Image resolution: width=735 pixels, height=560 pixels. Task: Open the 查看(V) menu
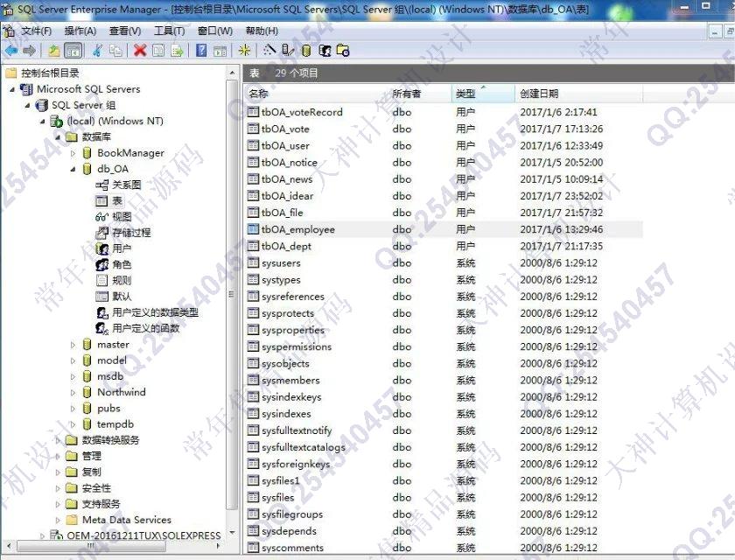coord(124,31)
